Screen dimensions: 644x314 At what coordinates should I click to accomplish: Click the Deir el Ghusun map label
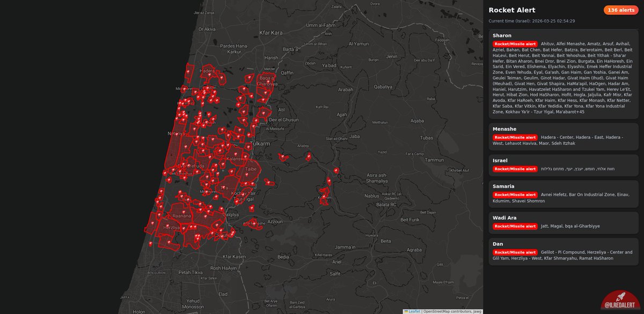point(284,120)
